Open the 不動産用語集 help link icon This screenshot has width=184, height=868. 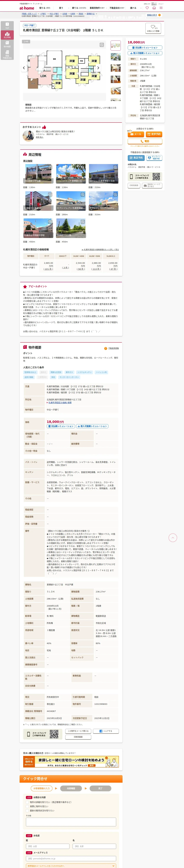click(x=106, y=348)
